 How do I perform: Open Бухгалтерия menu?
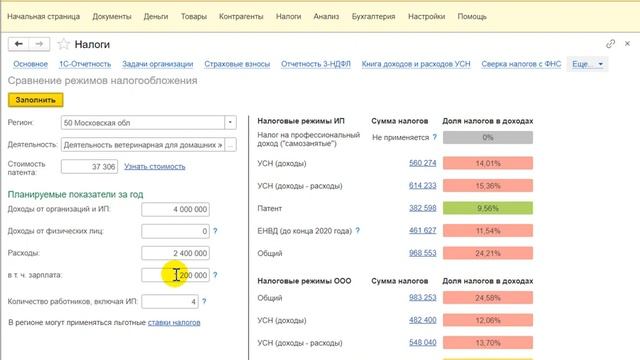click(373, 17)
